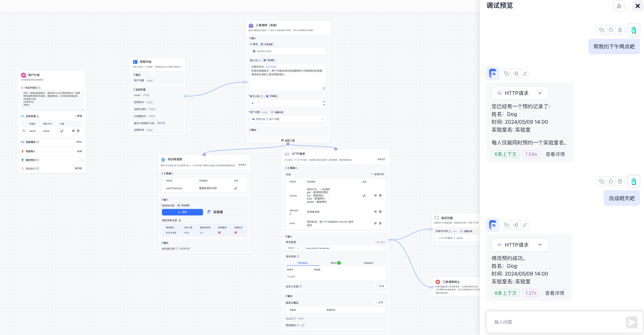Toggle the required checkmark for 'action' field
Screen dimensions: 644x335
(364, 195)
